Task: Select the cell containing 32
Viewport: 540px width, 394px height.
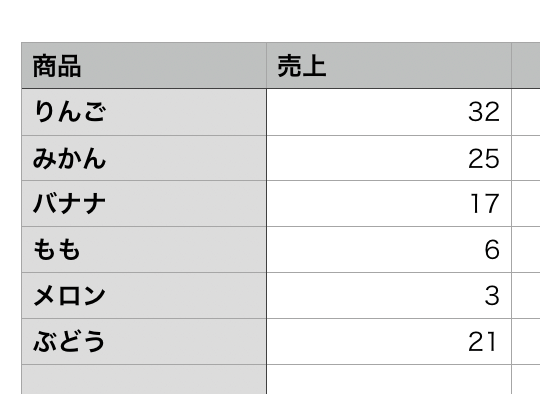Action: pyautogui.click(x=389, y=112)
